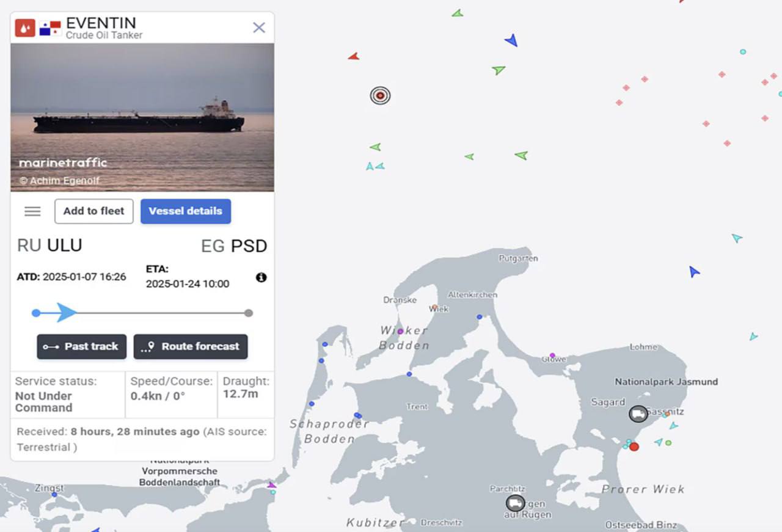The width and height of the screenshot is (782, 532).
Task: Select the circled red target vessel marker
Action: 380,95
